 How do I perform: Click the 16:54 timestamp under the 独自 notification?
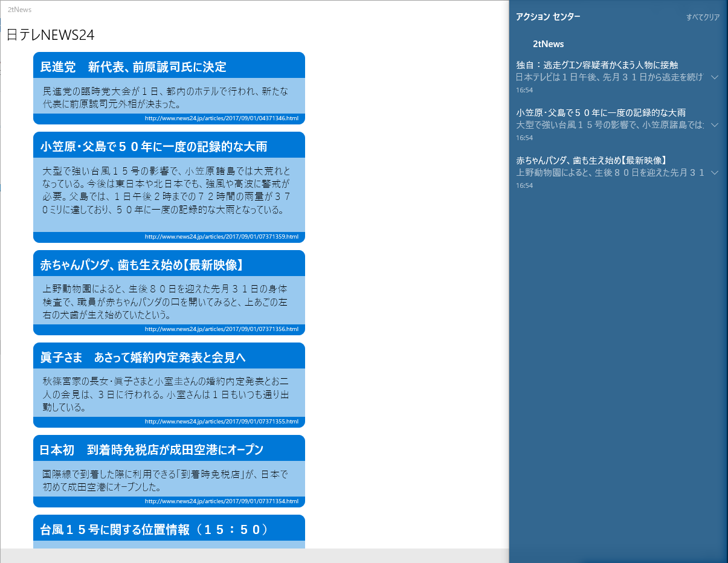point(524,90)
